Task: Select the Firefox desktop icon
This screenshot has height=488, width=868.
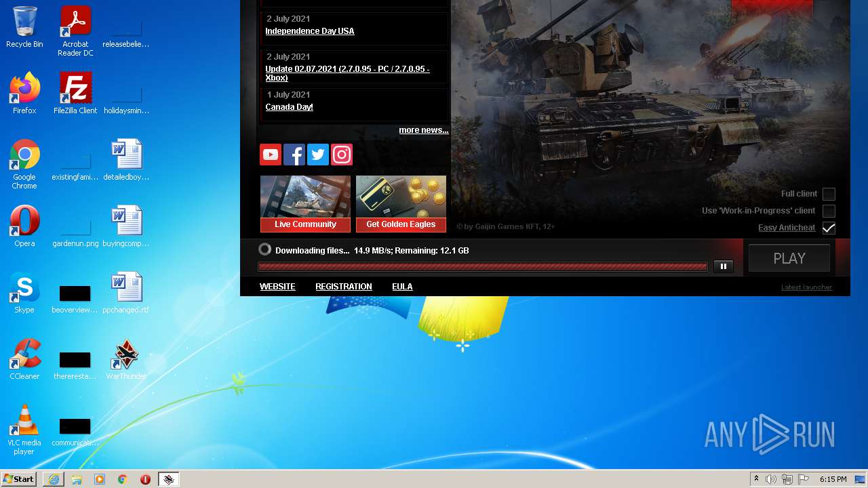Action: (24, 94)
